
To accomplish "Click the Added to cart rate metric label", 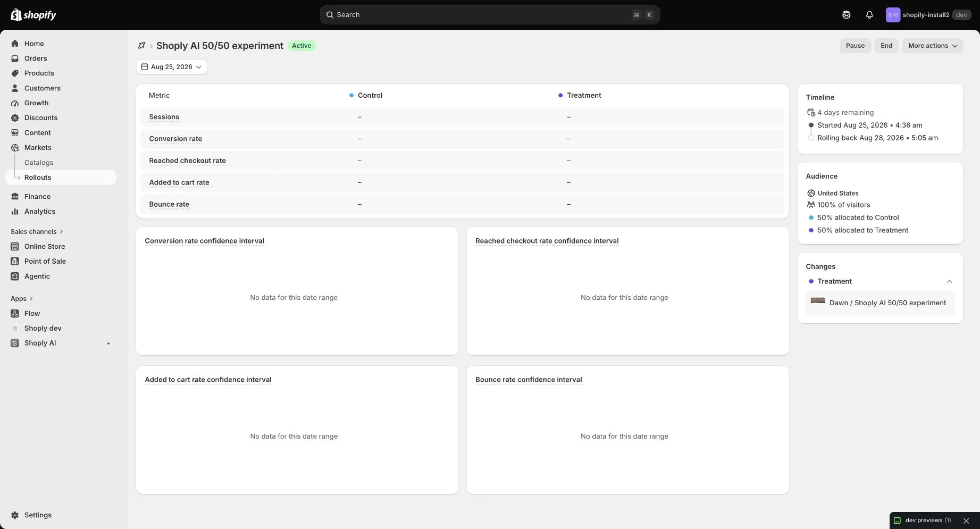I will [x=179, y=182].
